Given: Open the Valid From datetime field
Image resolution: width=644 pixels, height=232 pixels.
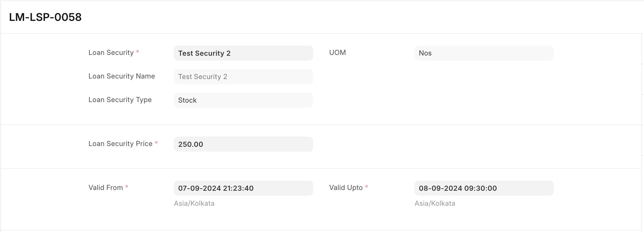Looking at the screenshot, I should pos(243,188).
